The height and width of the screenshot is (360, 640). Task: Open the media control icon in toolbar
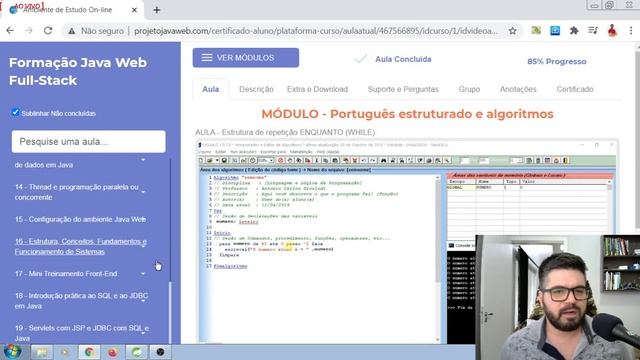click(593, 31)
